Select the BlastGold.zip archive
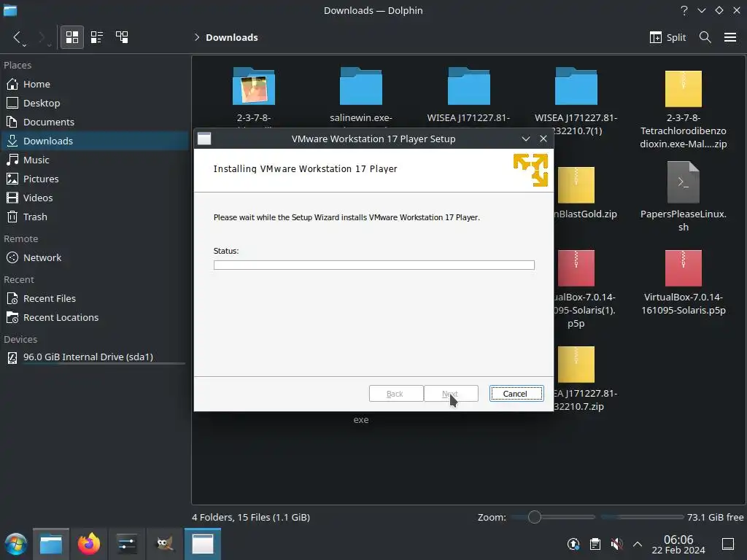 pos(576,185)
